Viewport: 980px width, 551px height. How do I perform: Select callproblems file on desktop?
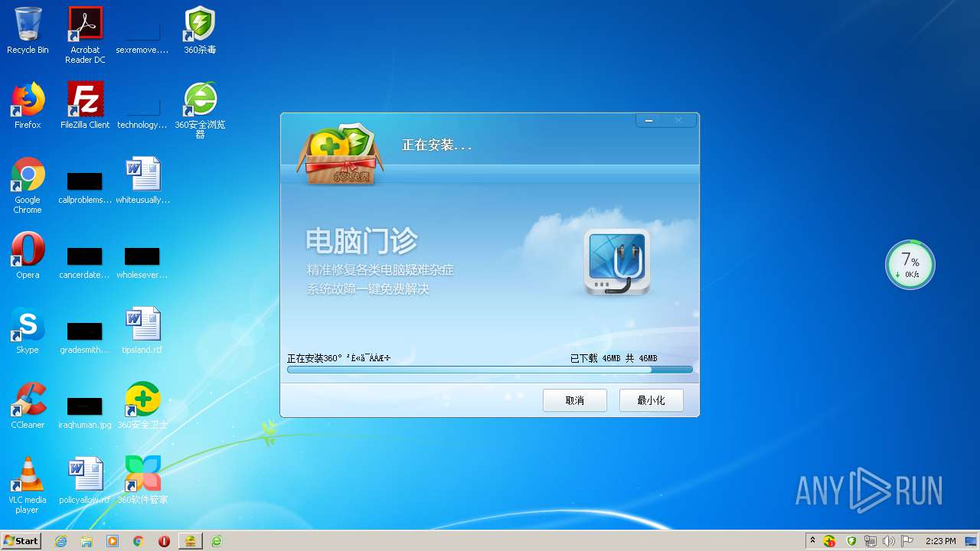[x=85, y=187]
